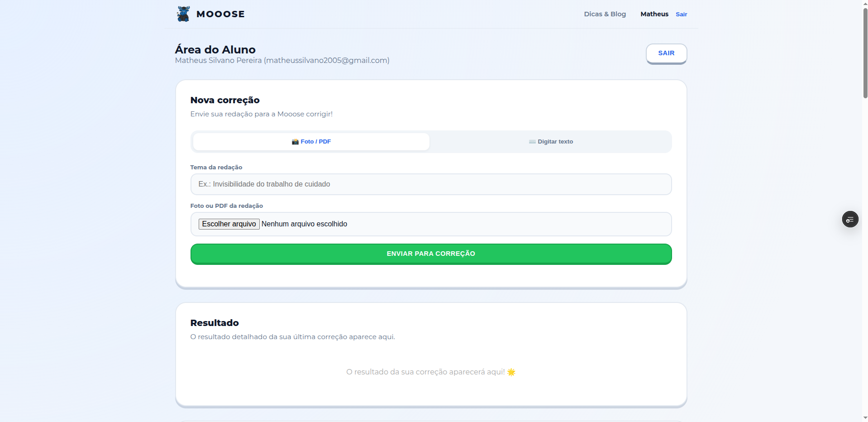Click the Escolher arquivo button

229,224
